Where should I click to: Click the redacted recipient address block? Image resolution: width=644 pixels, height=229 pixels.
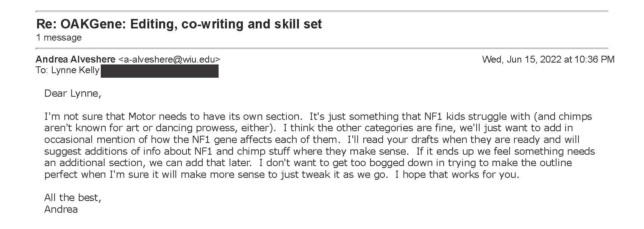159,71
